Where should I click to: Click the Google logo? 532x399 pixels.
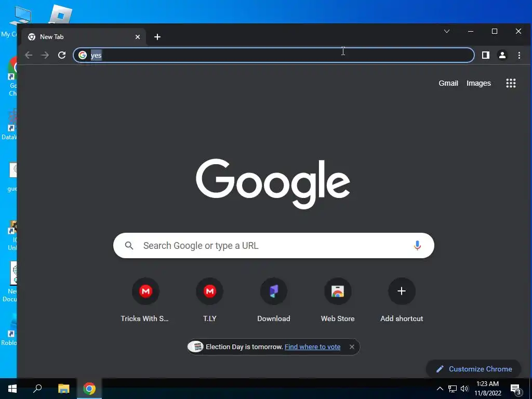coord(273,183)
